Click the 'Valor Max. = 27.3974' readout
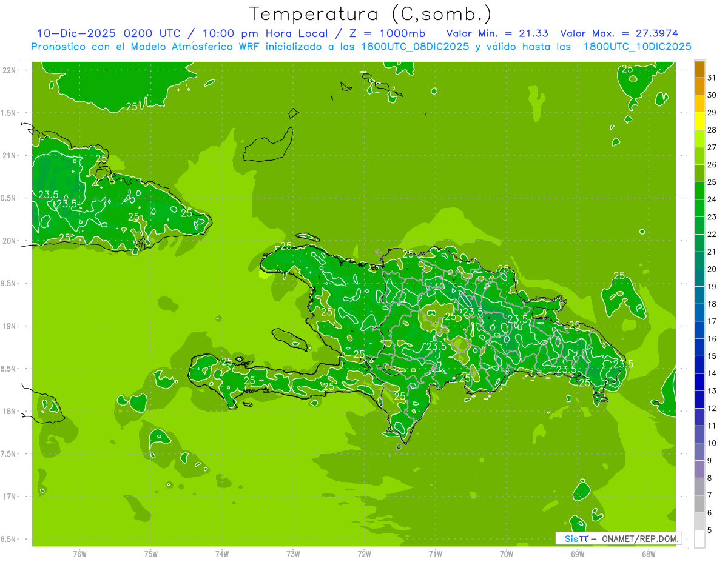This screenshot has width=728, height=562. coord(619,33)
